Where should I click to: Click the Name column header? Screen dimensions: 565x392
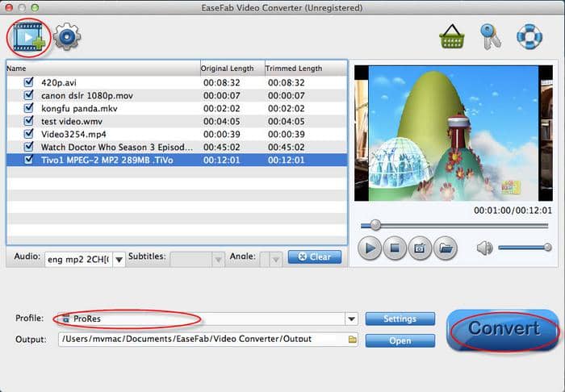(103, 68)
